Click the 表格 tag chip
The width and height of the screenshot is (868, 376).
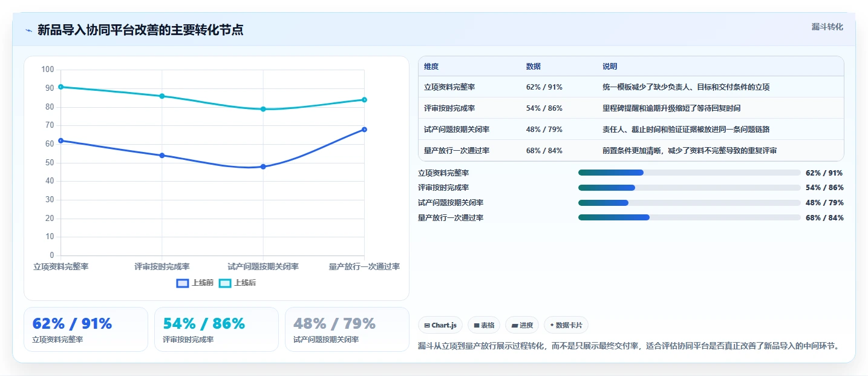484,325
